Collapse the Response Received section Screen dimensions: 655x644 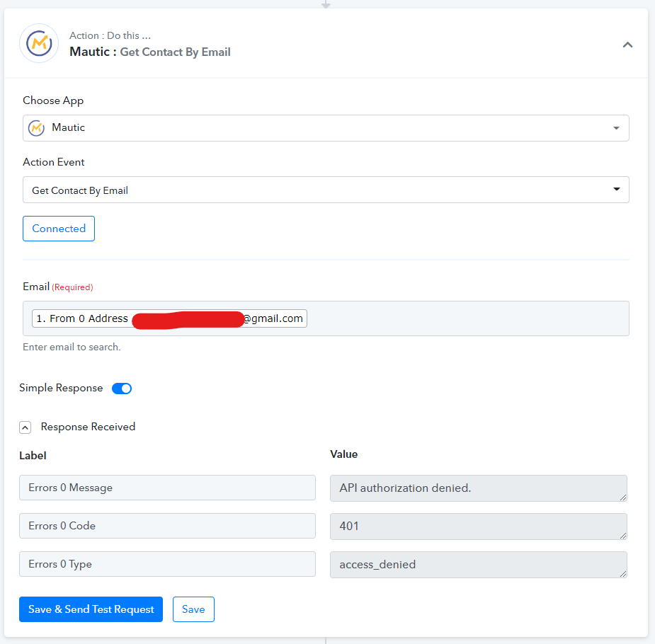pyautogui.click(x=25, y=428)
